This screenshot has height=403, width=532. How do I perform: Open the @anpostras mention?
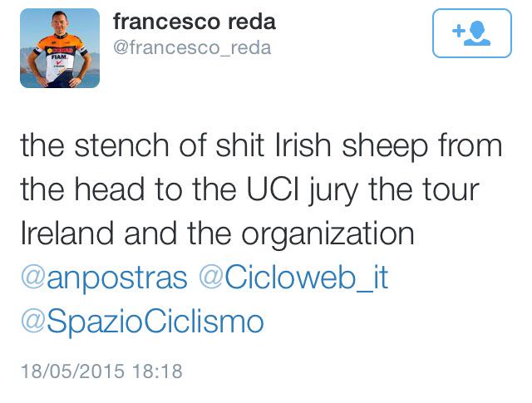point(105,278)
